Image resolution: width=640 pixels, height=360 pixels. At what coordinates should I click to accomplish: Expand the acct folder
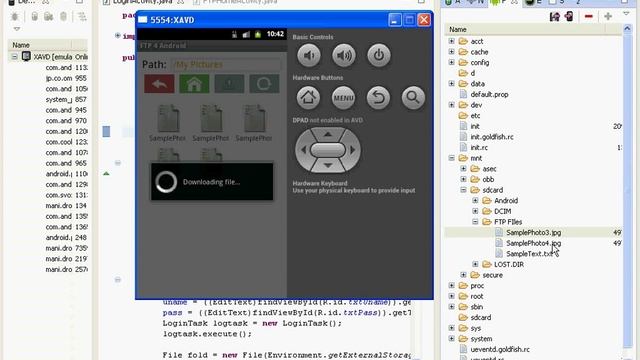point(451,41)
